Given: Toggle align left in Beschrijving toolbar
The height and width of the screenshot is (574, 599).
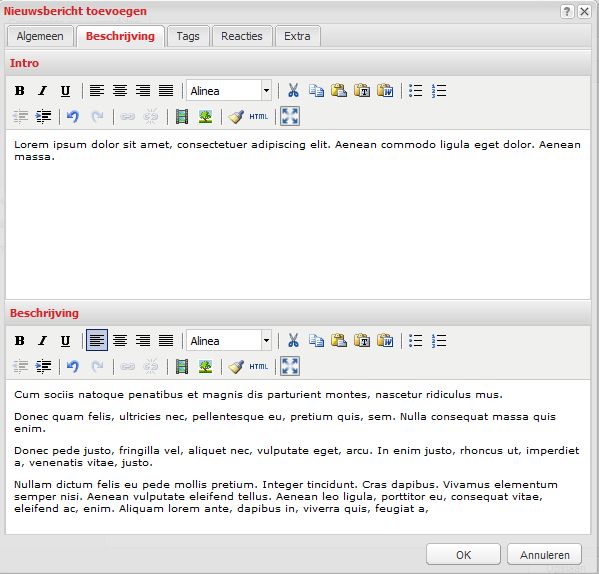Looking at the screenshot, I should tap(97, 340).
